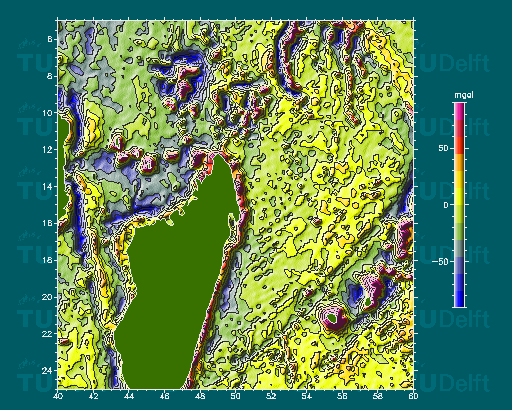Viewport: 512px width, 410px height.
Task: Click the 50 tick label on the color scale
Action: point(444,148)
